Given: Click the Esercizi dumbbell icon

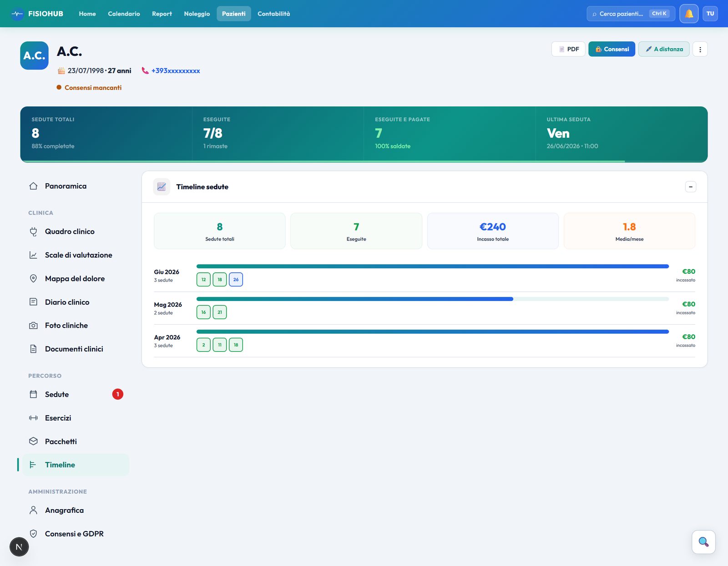Looking at the screenshot, I should point(33,418).
